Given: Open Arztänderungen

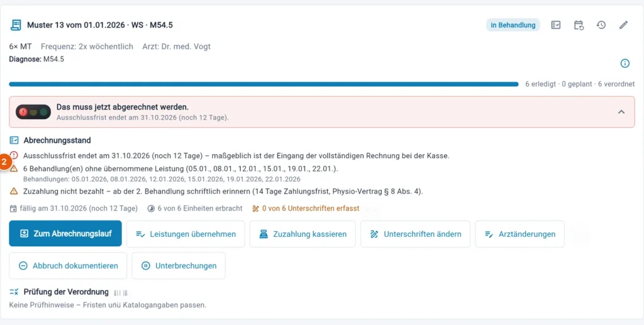Looking at the screenshot, I should 519,234.
